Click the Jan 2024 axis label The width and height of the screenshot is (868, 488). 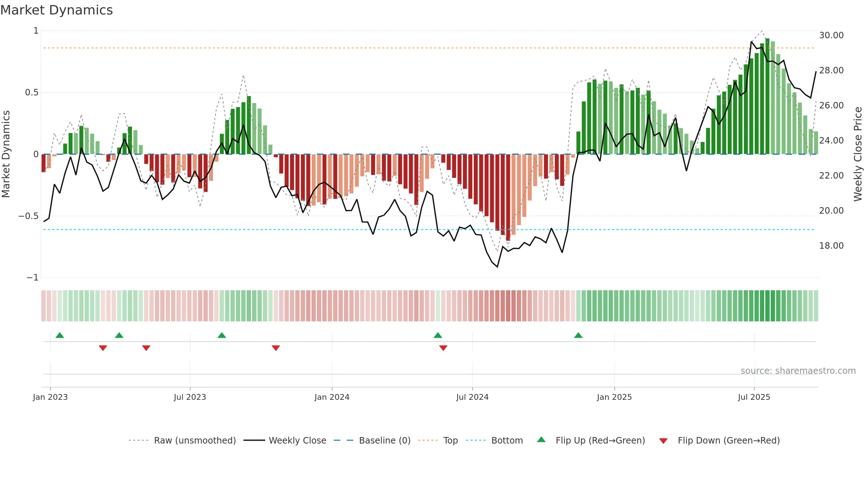click(x=332, y=397)
